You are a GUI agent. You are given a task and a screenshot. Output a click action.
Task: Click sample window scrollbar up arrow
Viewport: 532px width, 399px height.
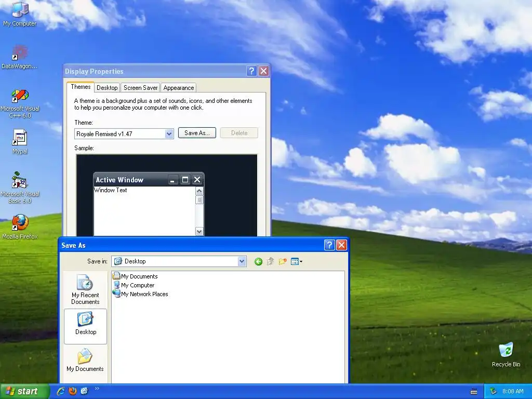tap(199, 191)
